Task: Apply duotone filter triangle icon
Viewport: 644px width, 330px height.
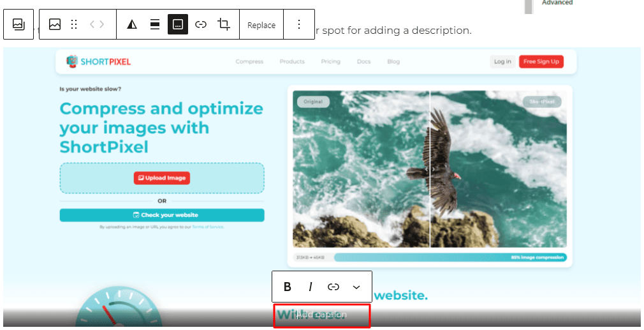Action: point(132,25)
